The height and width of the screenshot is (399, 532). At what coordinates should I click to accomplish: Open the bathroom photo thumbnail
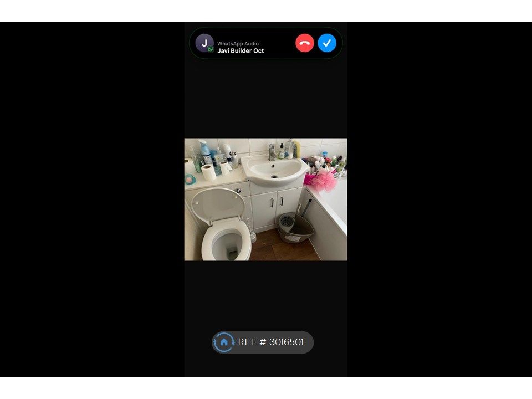[265, 199]
